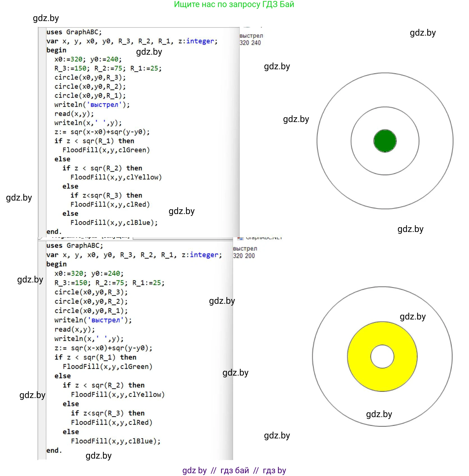
Task: Click the purple 'gdz by // гдз бай' footer text
Action: click(x=234, y=470)
